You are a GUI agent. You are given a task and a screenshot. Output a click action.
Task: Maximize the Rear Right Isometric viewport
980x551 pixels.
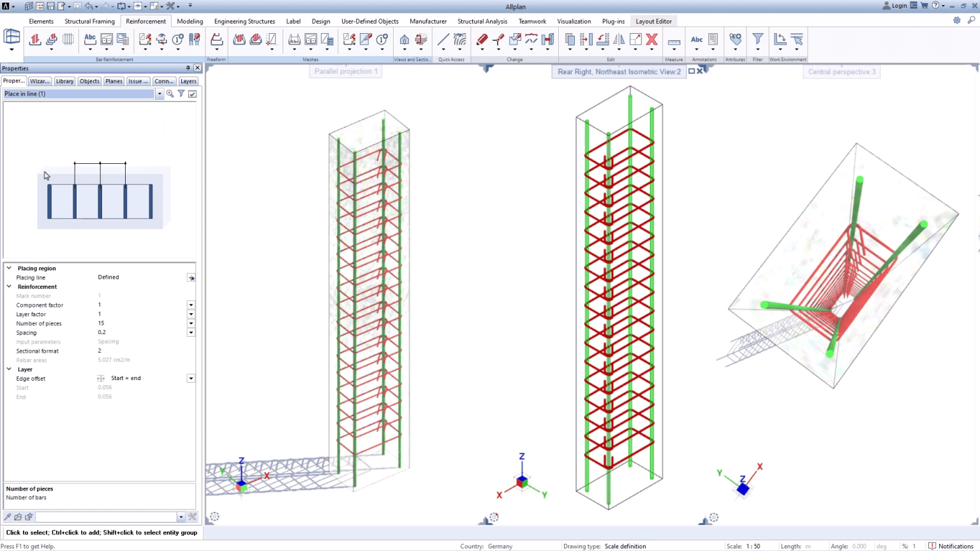pos(692,71)
